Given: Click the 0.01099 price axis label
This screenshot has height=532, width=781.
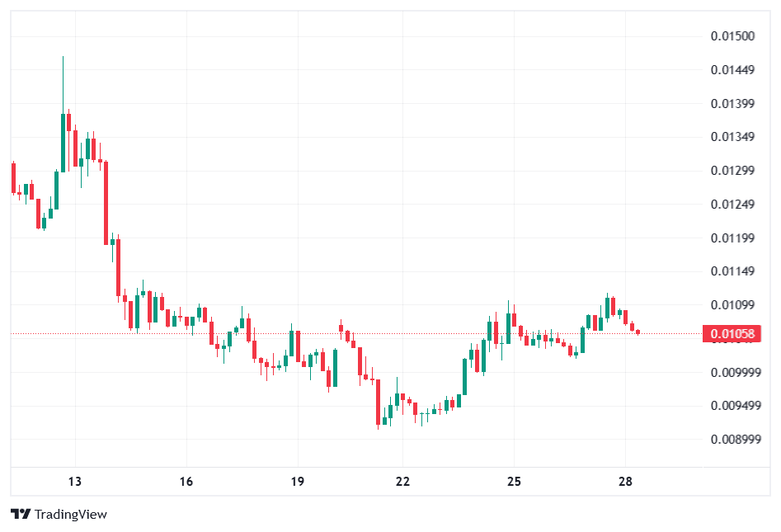Looking at the screenshot, I should pyautogui.click(x=732, y=305).
